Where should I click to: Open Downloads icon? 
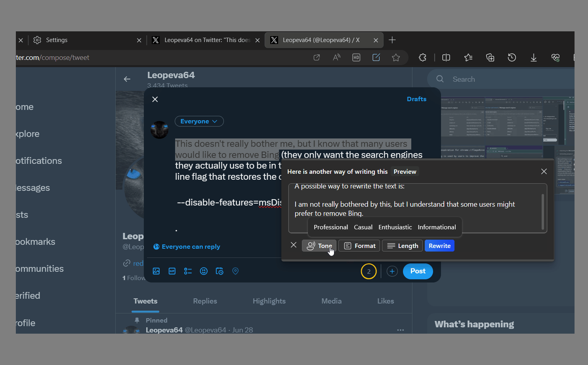[x=534, y=58]
